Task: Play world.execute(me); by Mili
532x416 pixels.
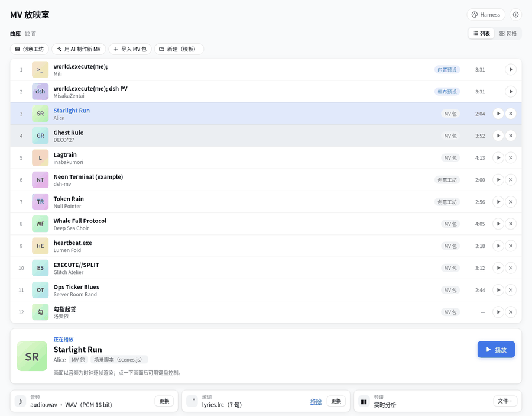Action: coord(511,70)
